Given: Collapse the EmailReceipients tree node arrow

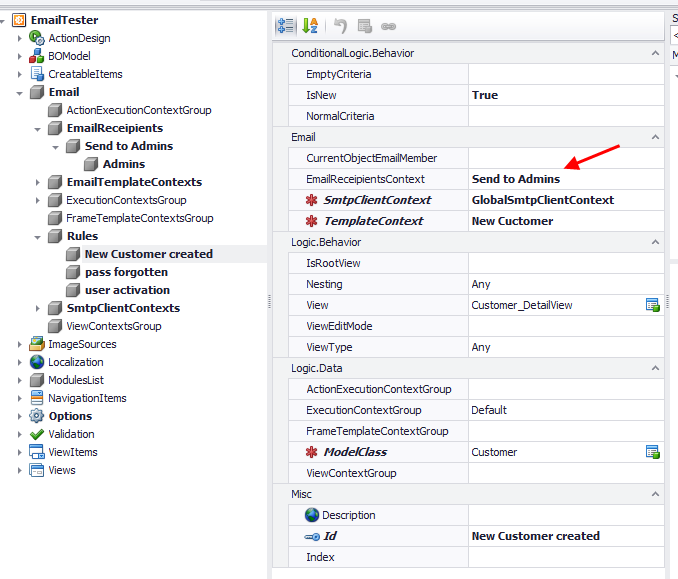Looking at the screenshot, I should [38, 129].
